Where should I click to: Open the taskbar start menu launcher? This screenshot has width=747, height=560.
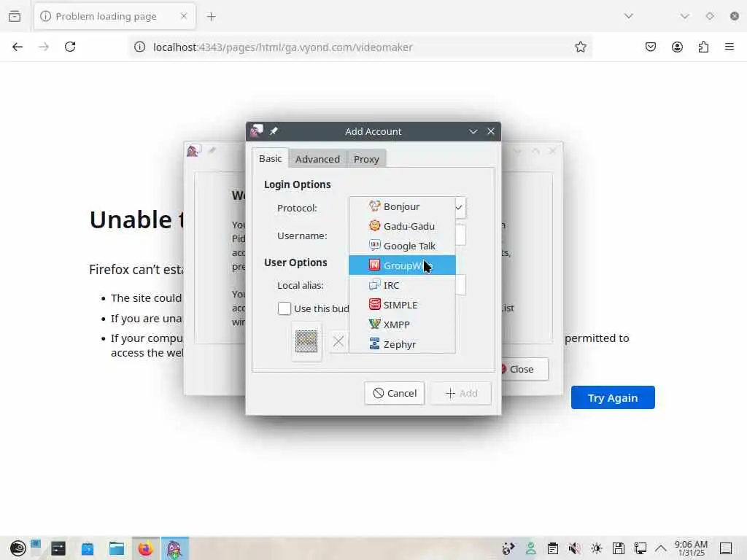click(x=18, y=548)
